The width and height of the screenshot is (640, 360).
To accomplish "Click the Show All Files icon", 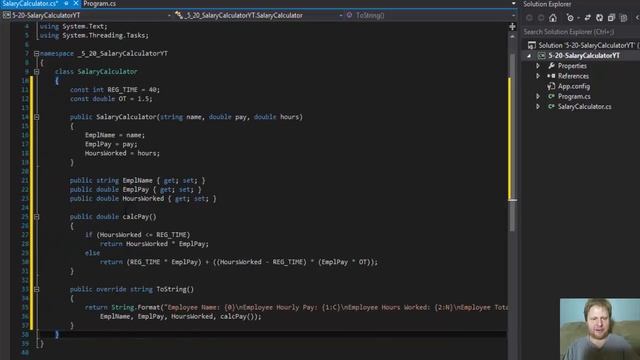I will point(623,18).
